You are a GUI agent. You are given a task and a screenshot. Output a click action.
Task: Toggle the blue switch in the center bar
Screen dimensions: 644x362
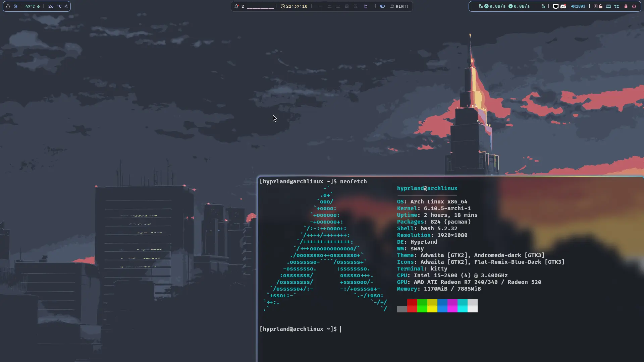pos(382,6)
